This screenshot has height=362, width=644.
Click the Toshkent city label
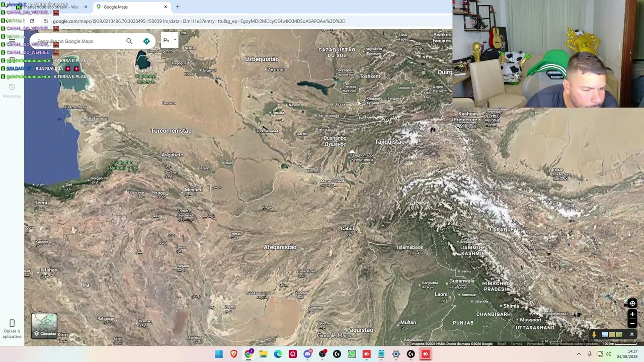(x=370, y=76)
